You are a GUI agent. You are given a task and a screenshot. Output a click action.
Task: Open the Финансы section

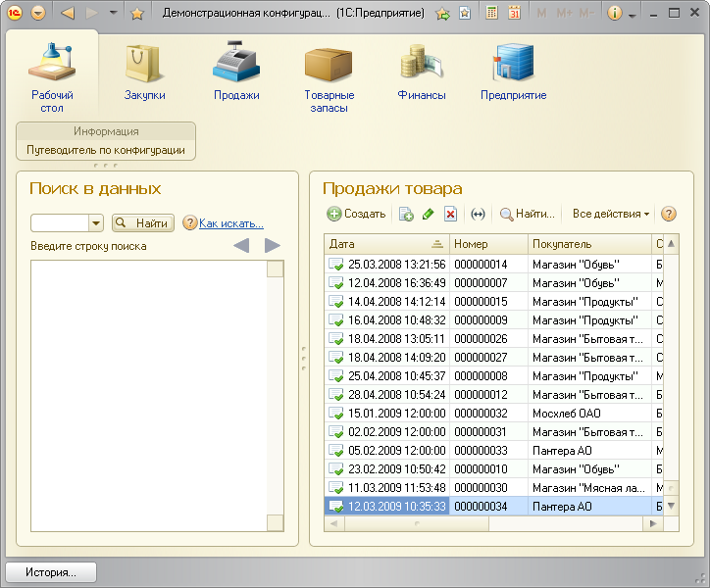(422, 71)
